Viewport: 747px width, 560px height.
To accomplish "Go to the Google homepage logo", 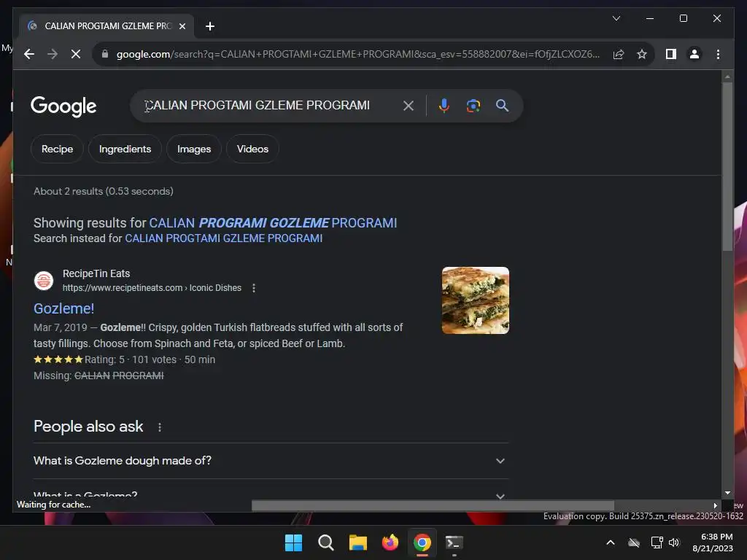I will [63, 106].
